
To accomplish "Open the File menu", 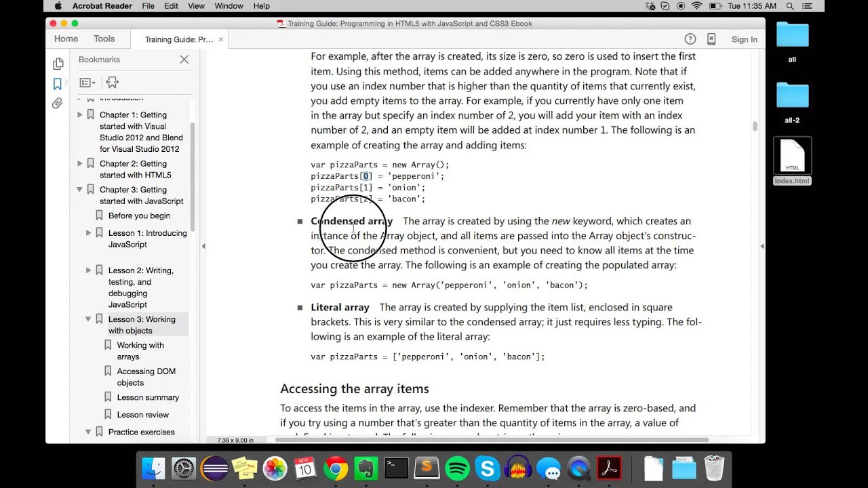I will tap(148, 6).
